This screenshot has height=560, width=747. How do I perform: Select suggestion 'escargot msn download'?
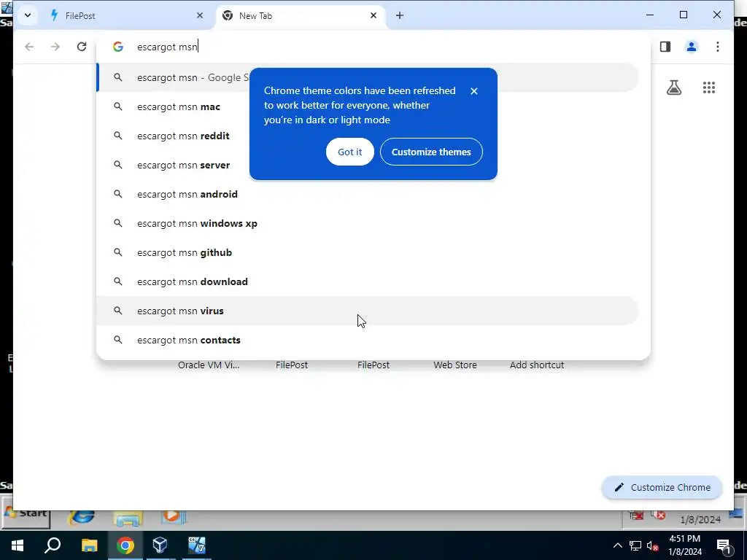click(x=368, y=281)
